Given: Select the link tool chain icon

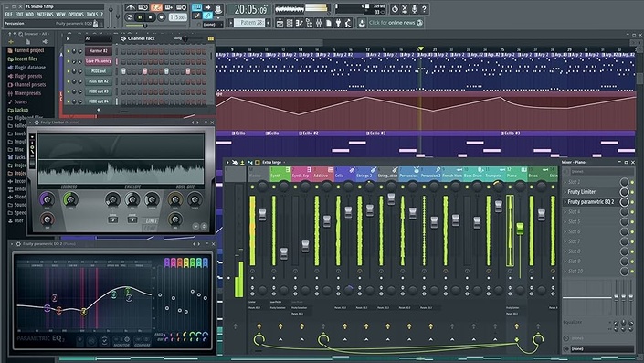Looking at the screenshot, I should coord(208,16).
